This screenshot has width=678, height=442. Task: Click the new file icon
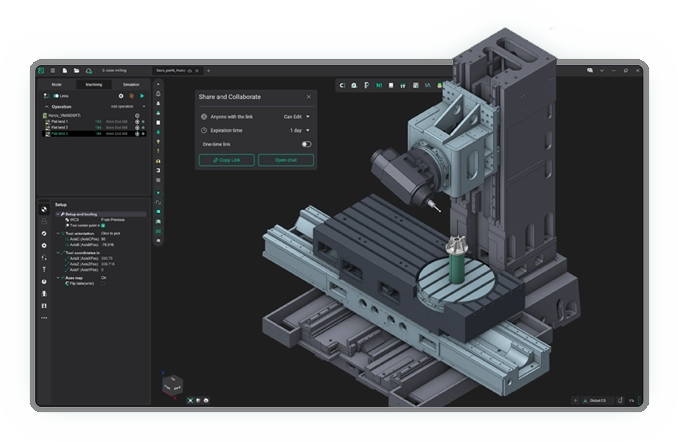pyautogui.click(x=64, y=71)
